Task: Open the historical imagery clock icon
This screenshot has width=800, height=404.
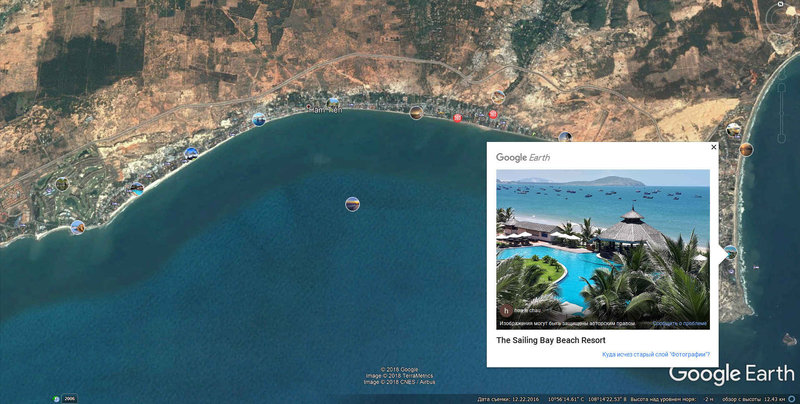Action: tap(57, 399)
